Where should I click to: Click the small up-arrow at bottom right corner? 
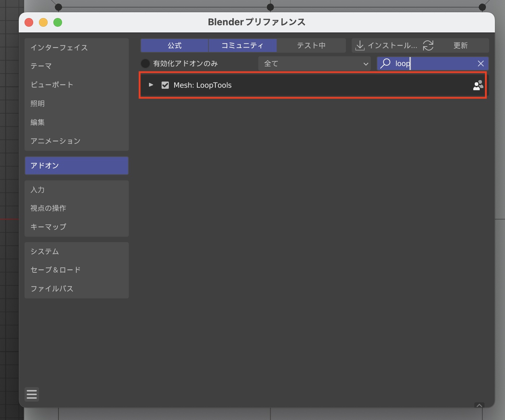pyautogui.click(x=479, y=405)
